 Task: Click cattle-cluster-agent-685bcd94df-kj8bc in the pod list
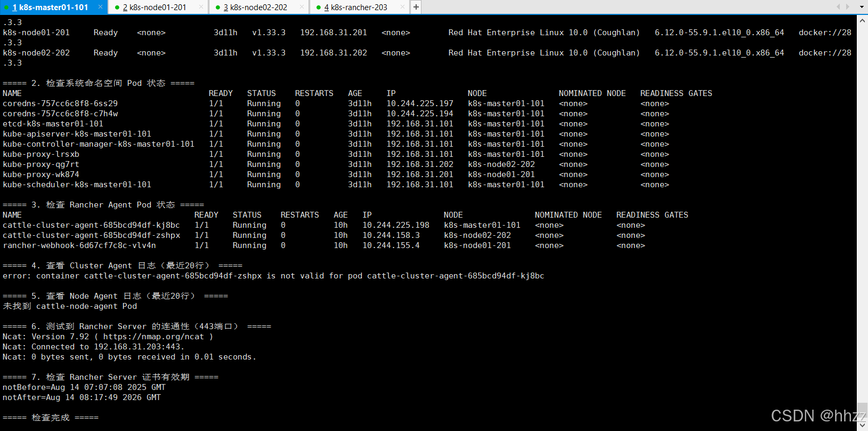[91, 225]
